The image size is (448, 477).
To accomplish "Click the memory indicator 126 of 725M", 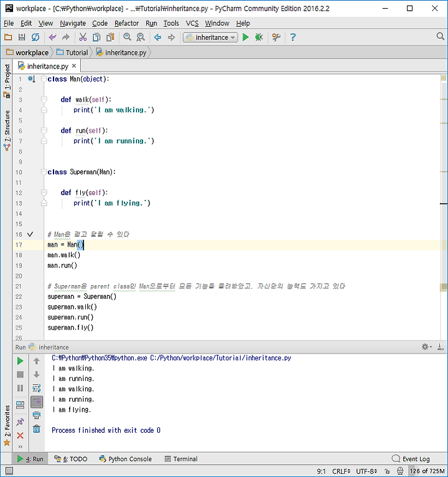I will tap(427, 471).
